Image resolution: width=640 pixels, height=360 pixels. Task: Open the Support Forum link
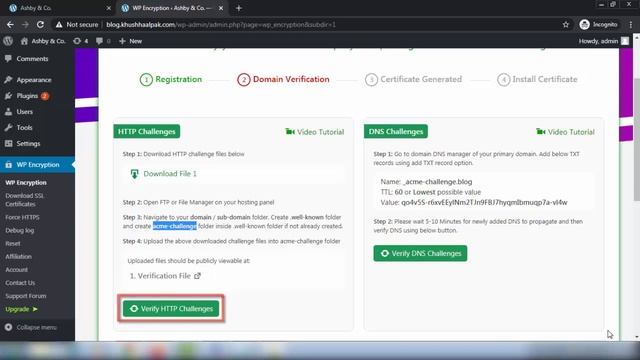(26, 296)
